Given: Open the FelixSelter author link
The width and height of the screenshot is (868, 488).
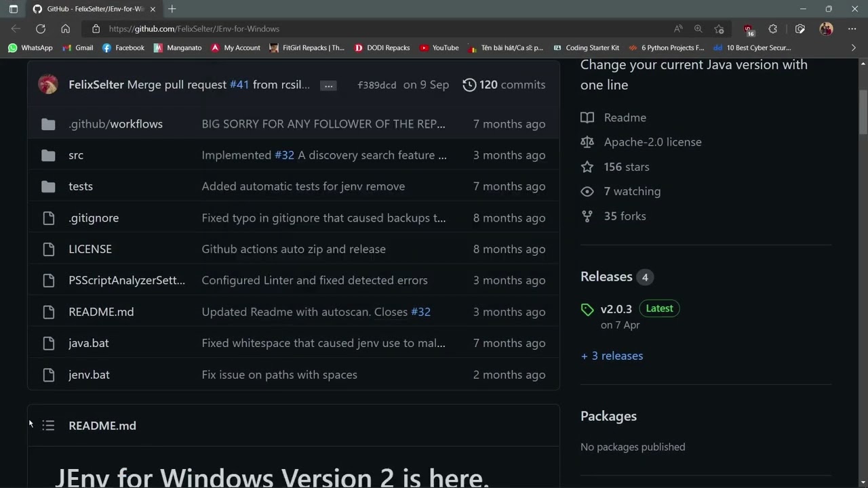Looking at the screenshot, I should pyautogui.click(x=96, y=85).
